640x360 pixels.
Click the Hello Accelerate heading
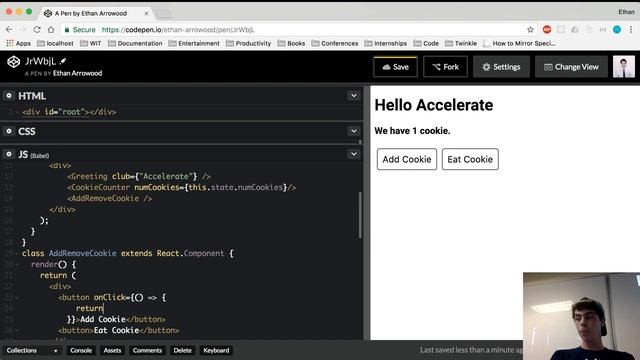coord(433,105)
